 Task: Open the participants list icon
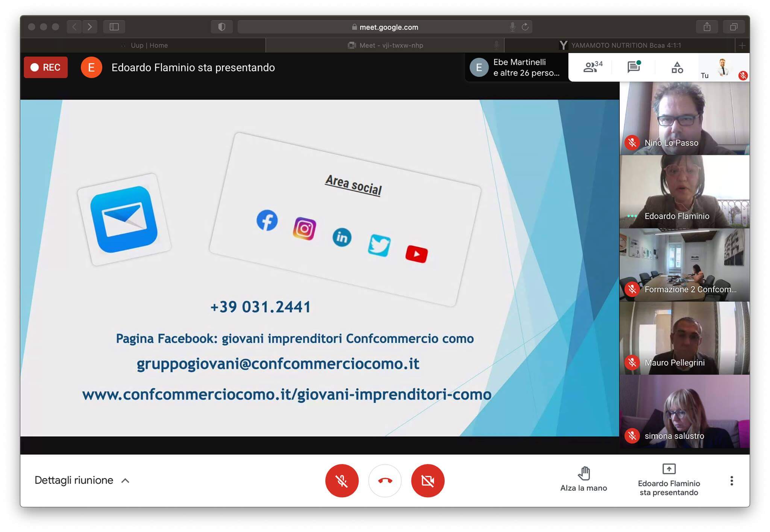click(592, 67)
